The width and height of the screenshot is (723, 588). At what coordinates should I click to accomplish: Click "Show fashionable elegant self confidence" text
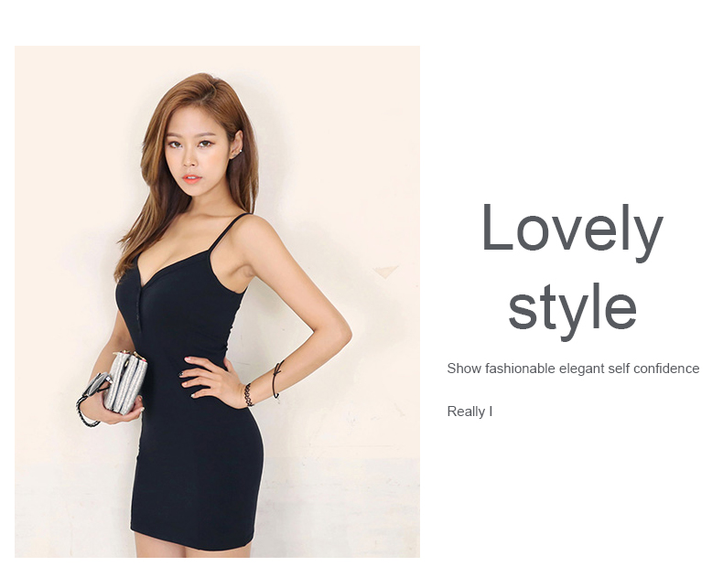[573, 369]
